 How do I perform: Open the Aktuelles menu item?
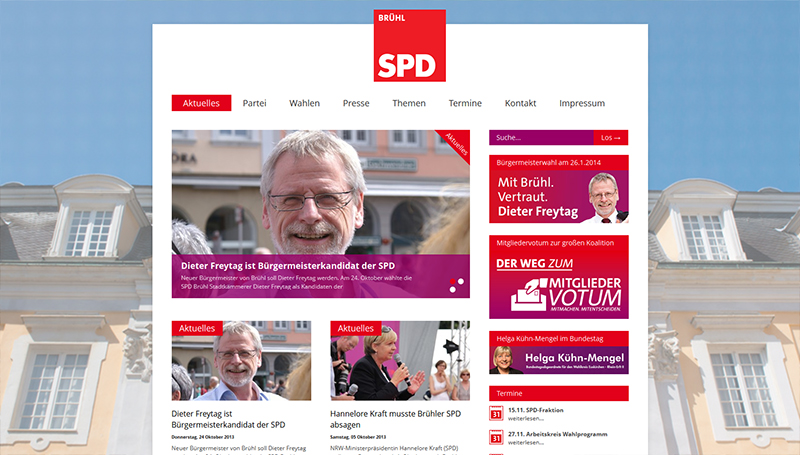[x=201, y=103]
